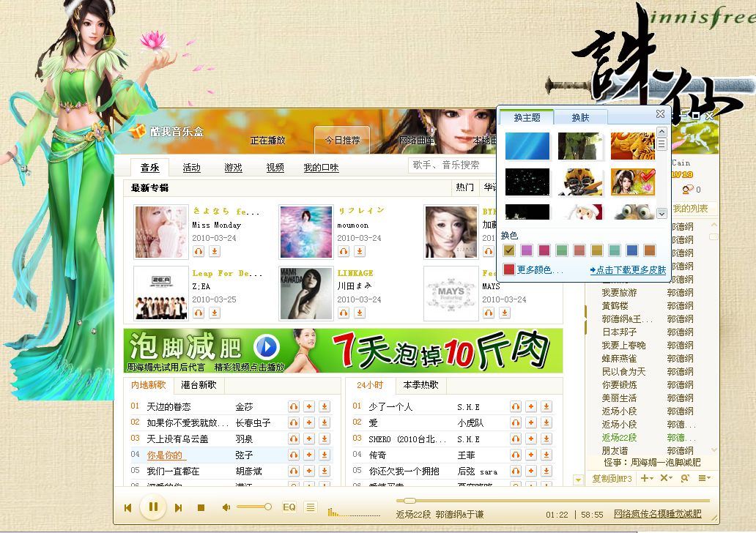This screenshot has width=756, height=533.
Task: Click 复制到MP3 button
Action: [612, 479]
